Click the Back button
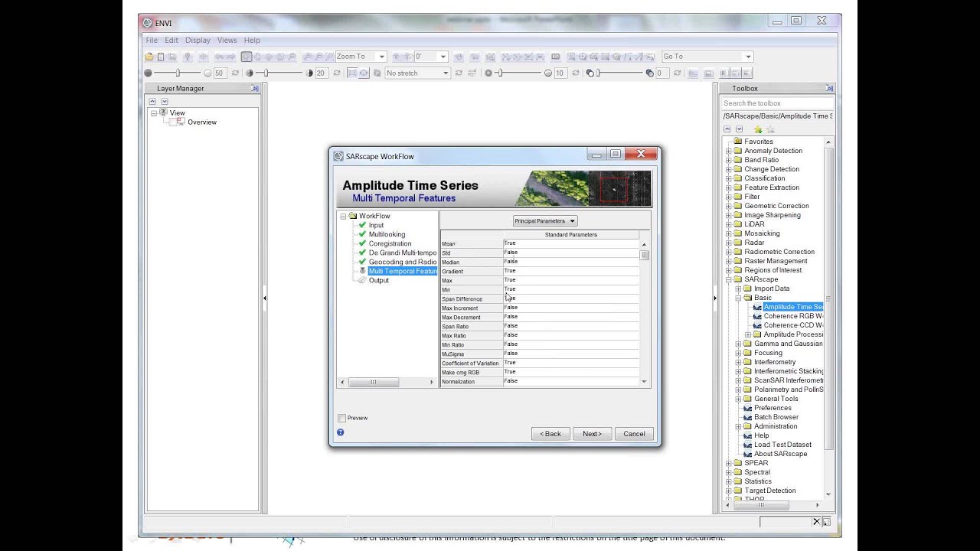Viewport: 980px width, 551px height. [x=550, y=434]
